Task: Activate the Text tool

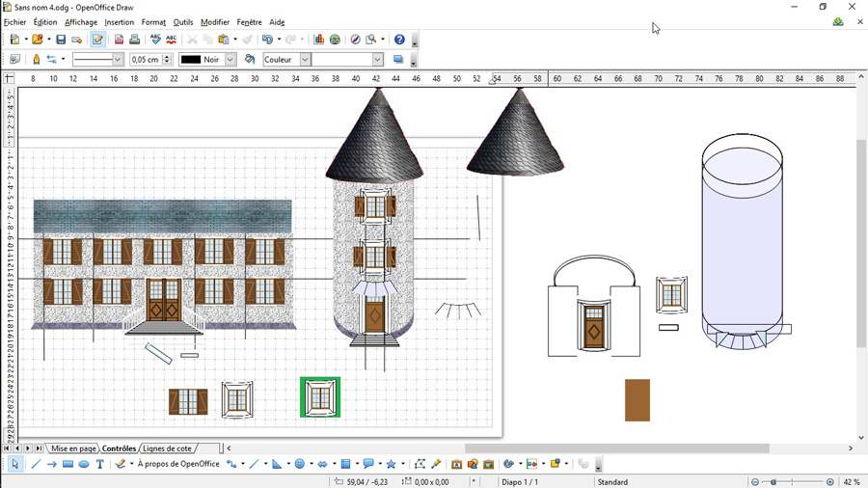Action: tap(99, 464)
